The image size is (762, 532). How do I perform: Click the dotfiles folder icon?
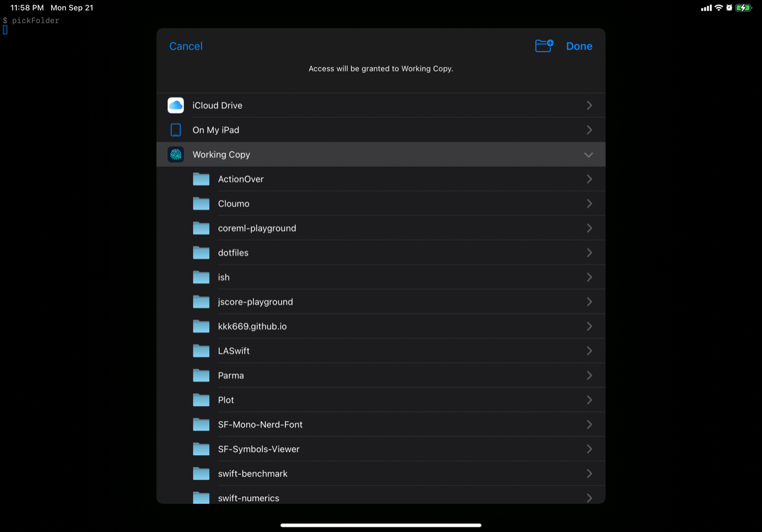tap(201, 253)
